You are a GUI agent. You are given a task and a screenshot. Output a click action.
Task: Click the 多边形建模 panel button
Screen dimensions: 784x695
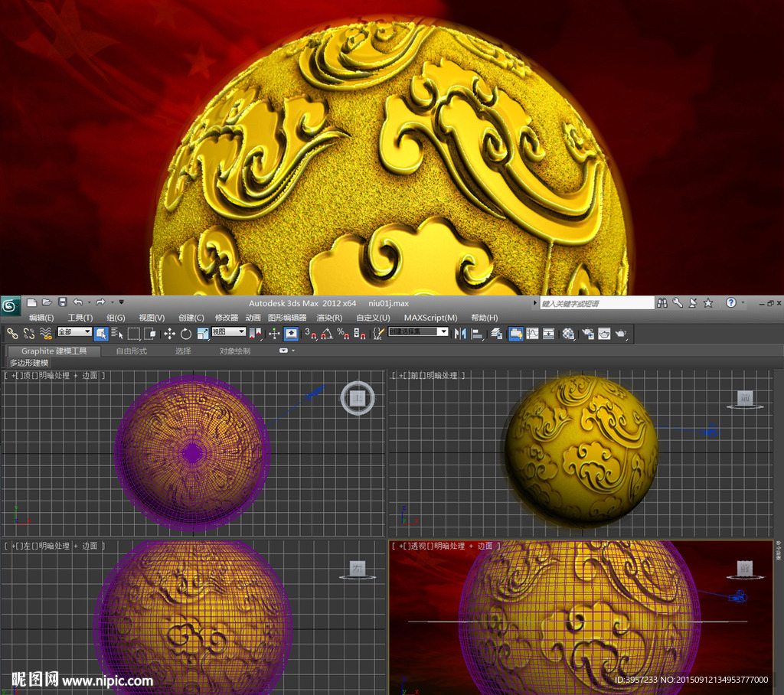(29, 363)
